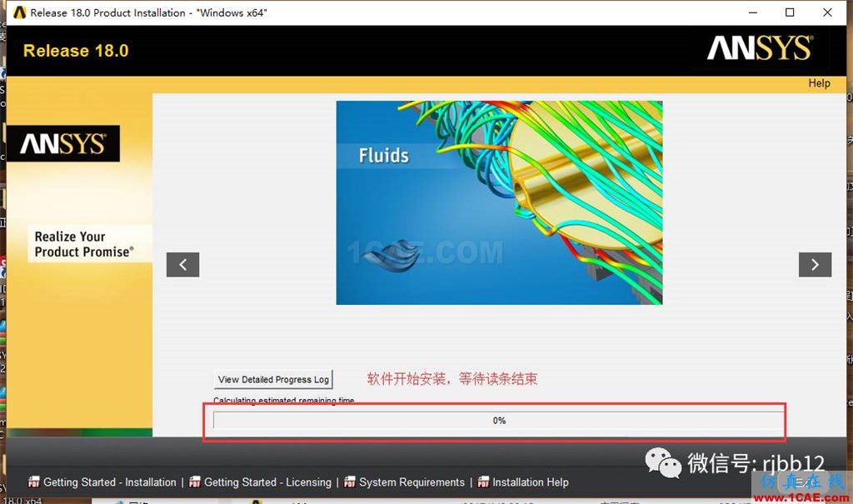The width and height of the screenshot is (853, 504).
Task: Open System Requirements document
Action: pos(412,482)
